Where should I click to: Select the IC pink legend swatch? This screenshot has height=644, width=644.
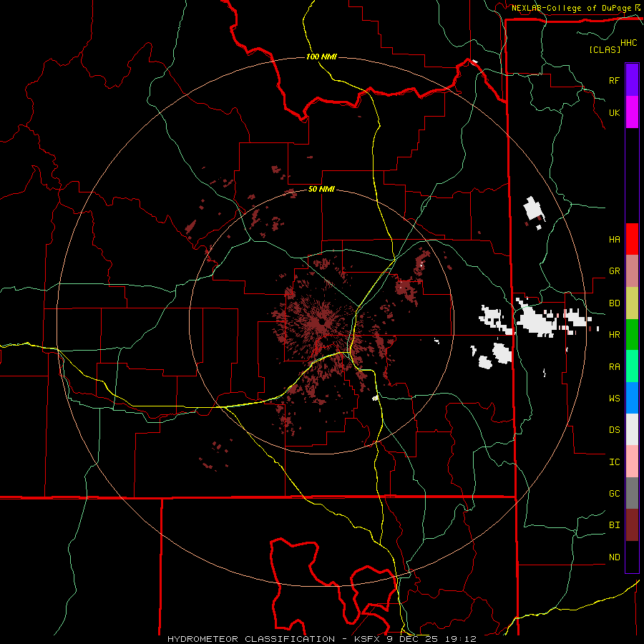[632, 462]
